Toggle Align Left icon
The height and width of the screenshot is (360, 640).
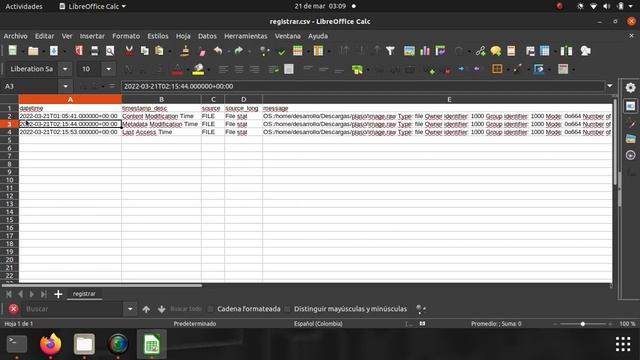coord(223,69)
